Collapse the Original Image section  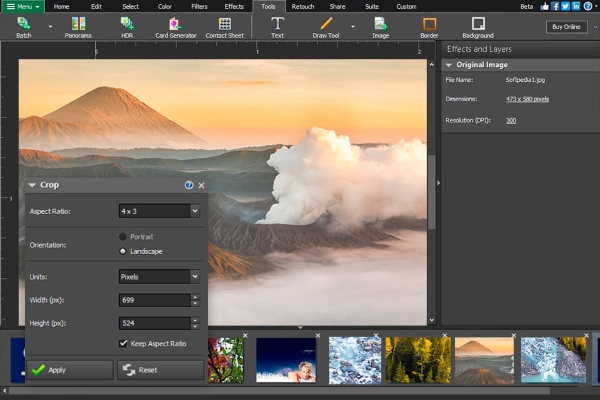coord(448,65)
